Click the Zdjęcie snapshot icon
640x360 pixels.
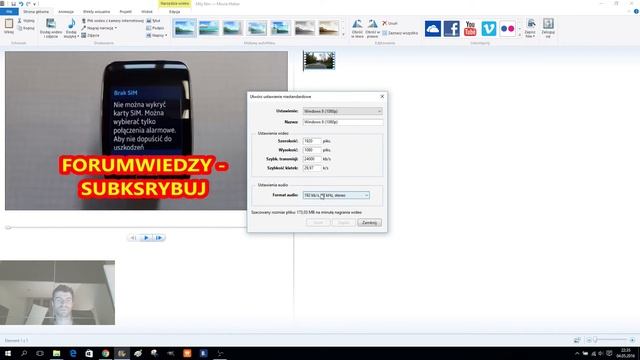point(84,36)
